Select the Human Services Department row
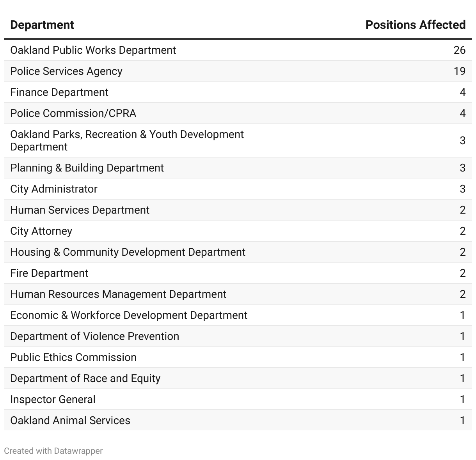 click(238, 210)
